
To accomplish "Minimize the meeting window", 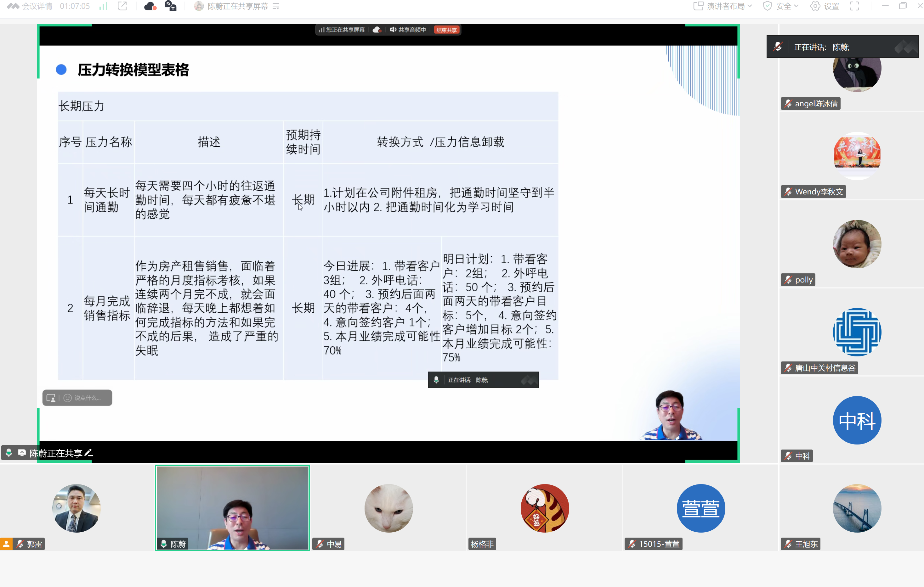I will click(x=885, y=6).
